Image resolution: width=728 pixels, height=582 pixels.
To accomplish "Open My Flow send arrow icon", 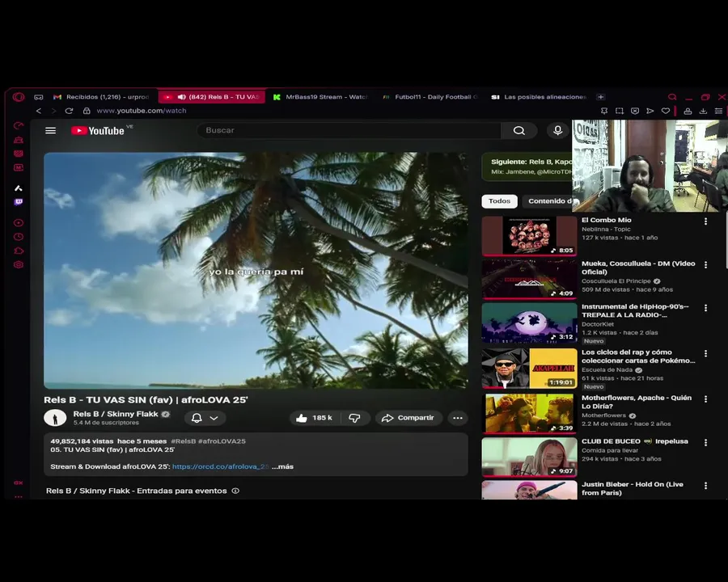I will coord(650,111).
